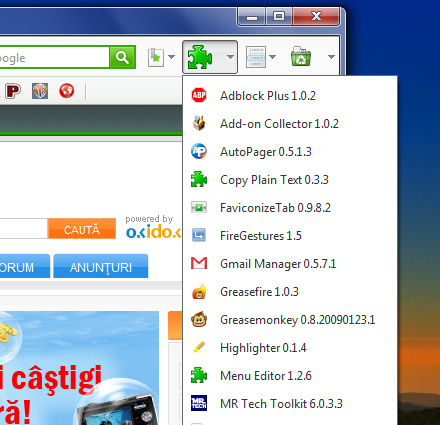Choose Copy Plain Text 0.3.3 entry
The height and width of the screenshot is (425, 440).
(290, 180)
